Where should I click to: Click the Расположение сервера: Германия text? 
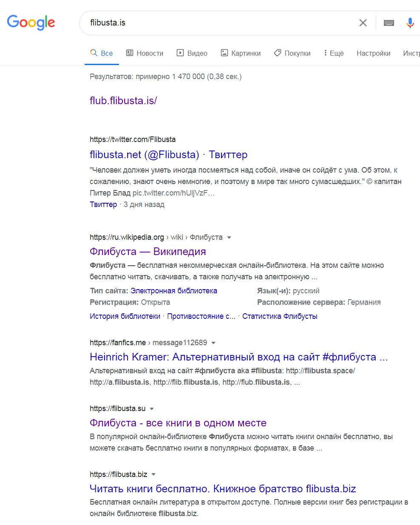pos(319,302)
